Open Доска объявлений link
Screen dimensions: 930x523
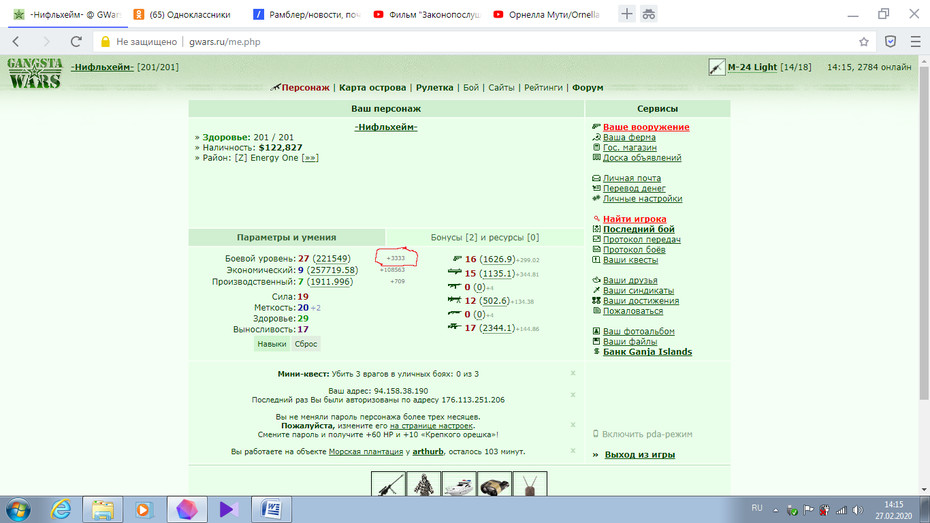point(642,158)
